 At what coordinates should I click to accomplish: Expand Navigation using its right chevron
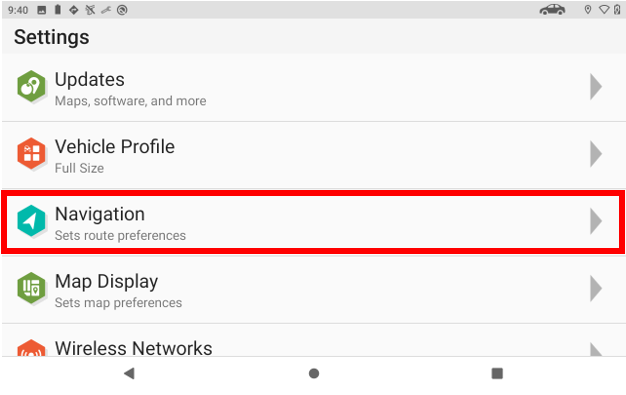(596, 221)
